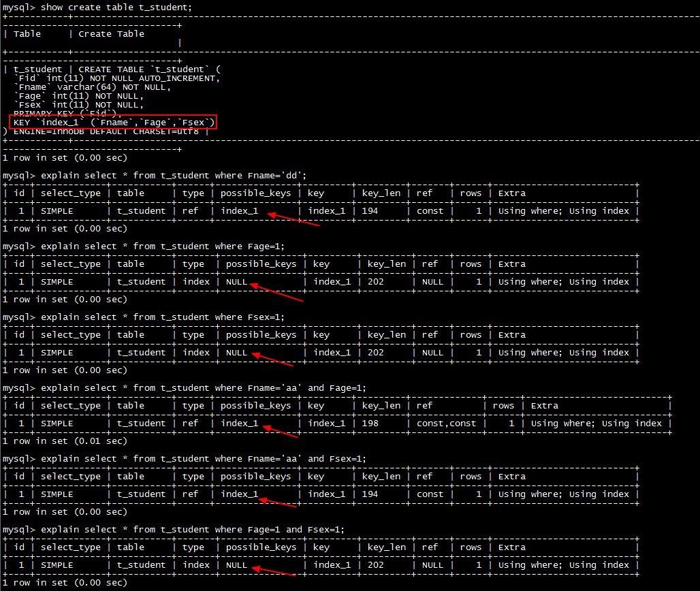Click the 'const,const' ref value

(446, 423)
